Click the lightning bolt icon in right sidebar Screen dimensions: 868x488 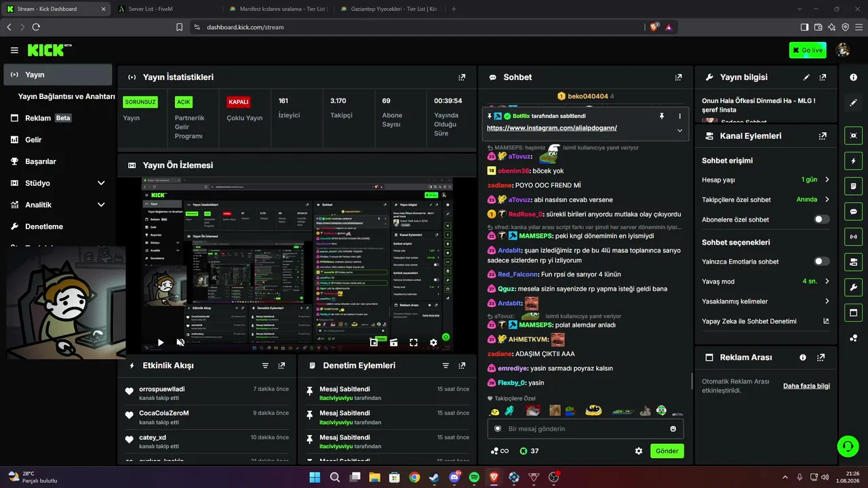[x=853, y=161]
